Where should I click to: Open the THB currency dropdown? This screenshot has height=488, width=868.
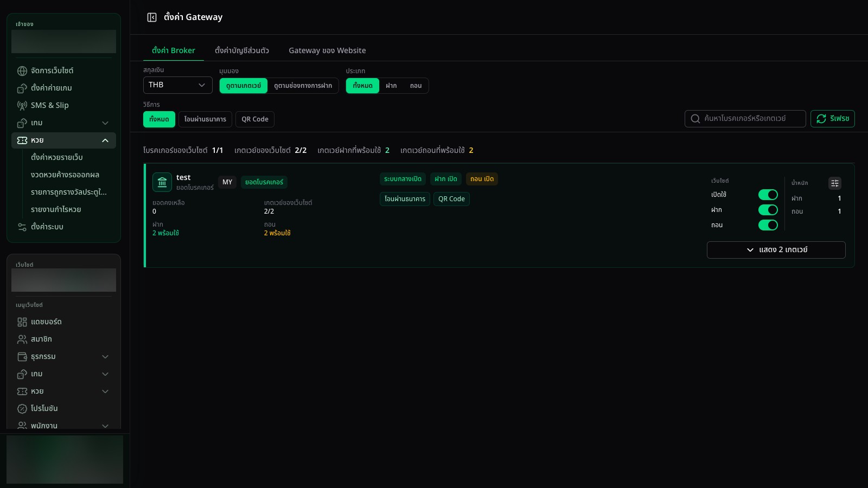[x=178, y=85]
